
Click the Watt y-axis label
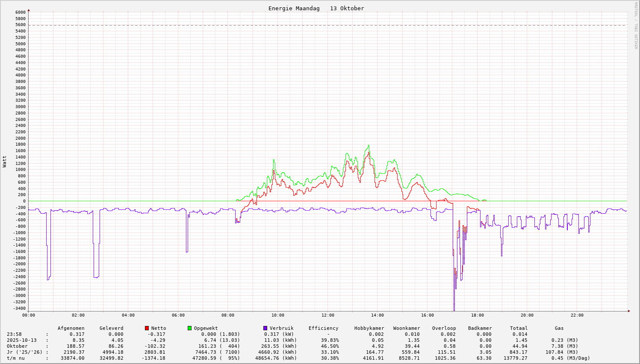click(x=5, y=161)
